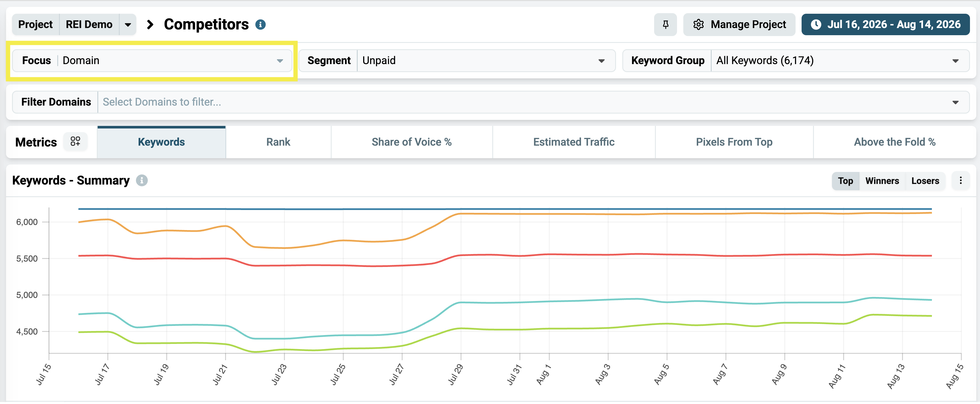Switch to the Rank metrics tab
The image size is (980, 404).
(278, 142)
